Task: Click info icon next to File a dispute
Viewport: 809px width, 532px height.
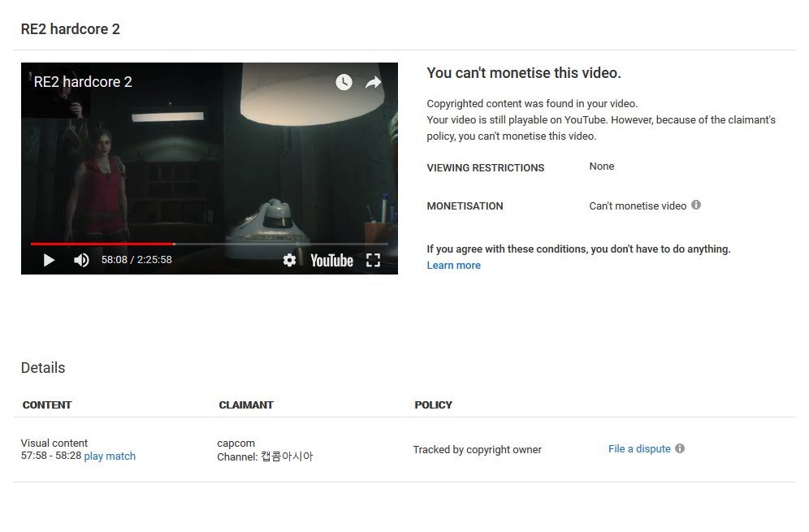Action: (x=680, y=448)
